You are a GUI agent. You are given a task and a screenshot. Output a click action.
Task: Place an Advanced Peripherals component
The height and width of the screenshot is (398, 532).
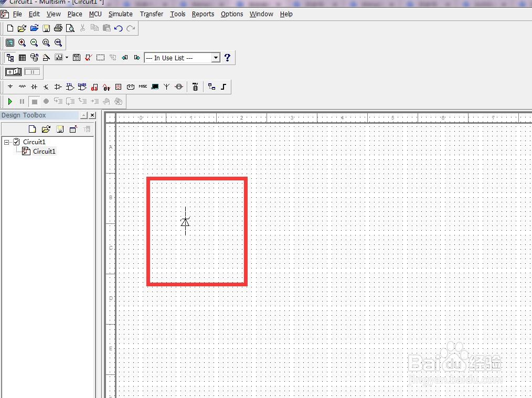click(155, 87)
